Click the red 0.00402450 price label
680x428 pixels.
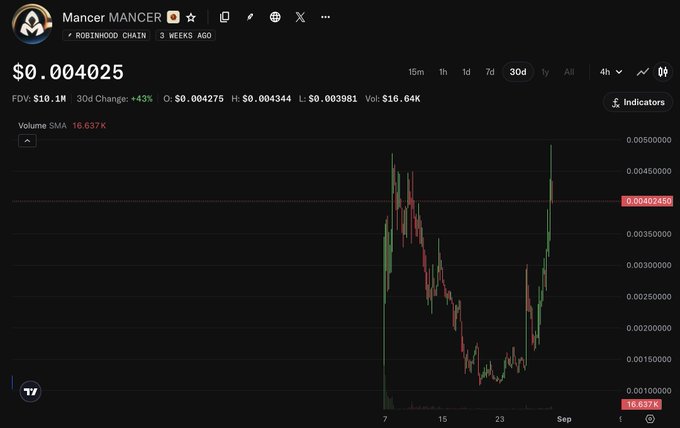(x=647, y=201)
